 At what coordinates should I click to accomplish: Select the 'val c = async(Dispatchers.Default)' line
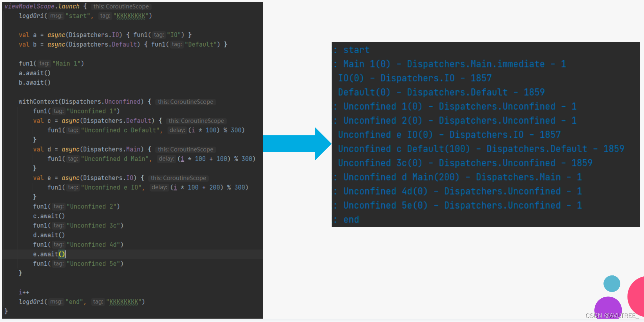pos(129,120)
